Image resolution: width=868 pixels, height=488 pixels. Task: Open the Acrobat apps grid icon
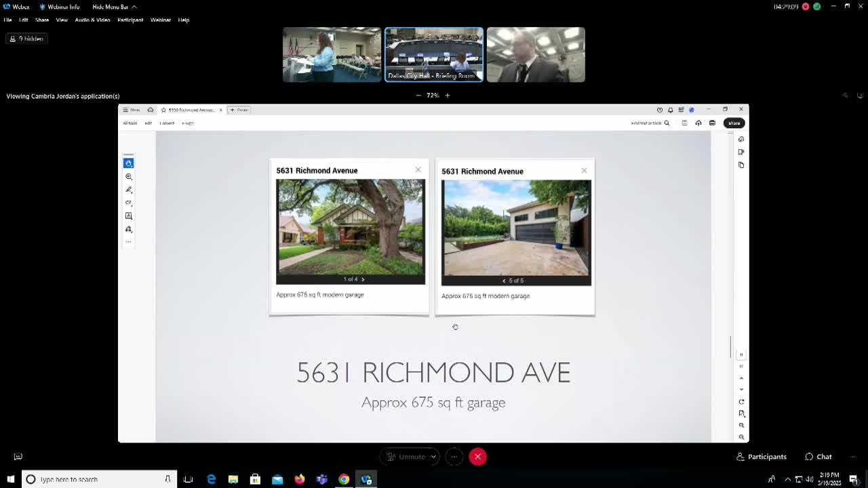[681, 110]
